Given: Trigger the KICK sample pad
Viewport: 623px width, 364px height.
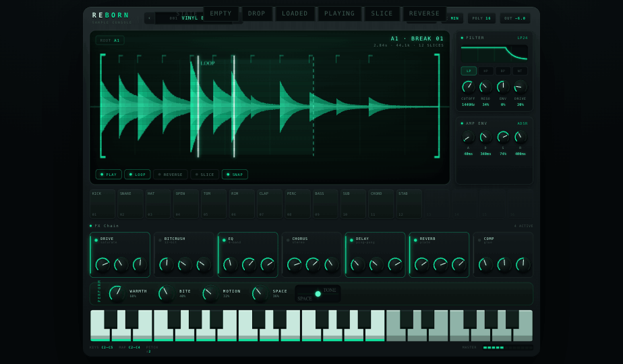Looking at the screenshot, I should click(x=102, y=204).
